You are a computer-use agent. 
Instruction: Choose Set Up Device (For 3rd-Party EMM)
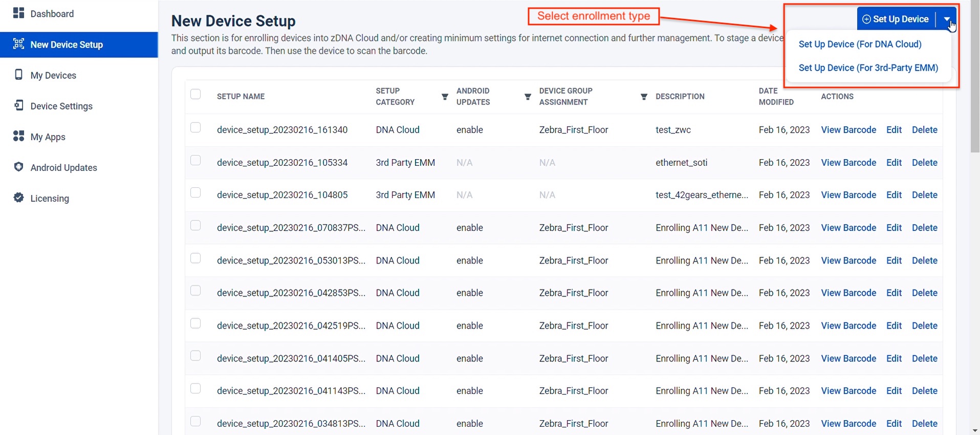tap(868, 68)
